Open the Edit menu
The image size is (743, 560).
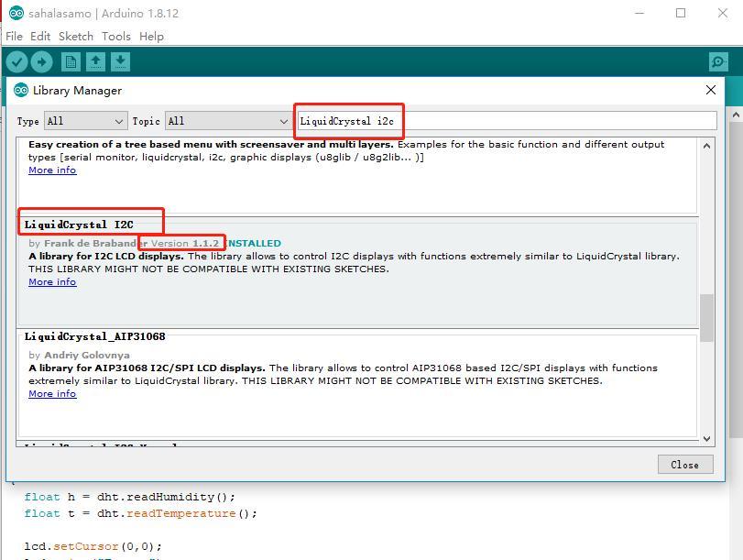[x=40, y=37]
